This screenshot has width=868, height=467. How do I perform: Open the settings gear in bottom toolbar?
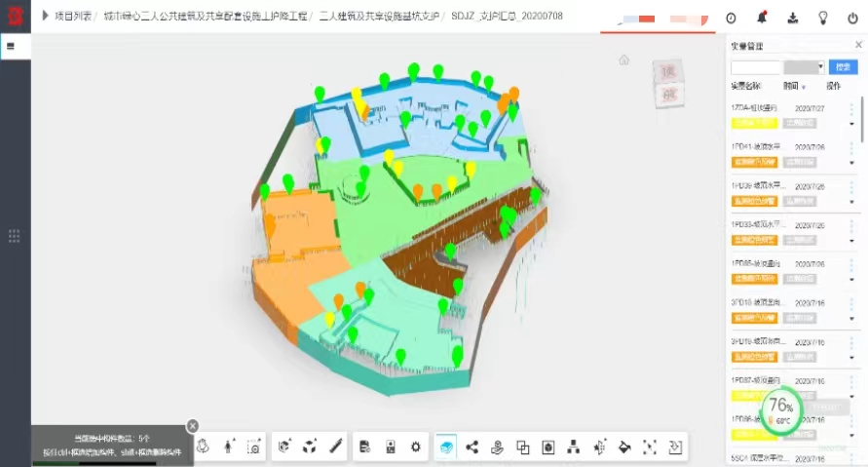(x=416, y=447)
